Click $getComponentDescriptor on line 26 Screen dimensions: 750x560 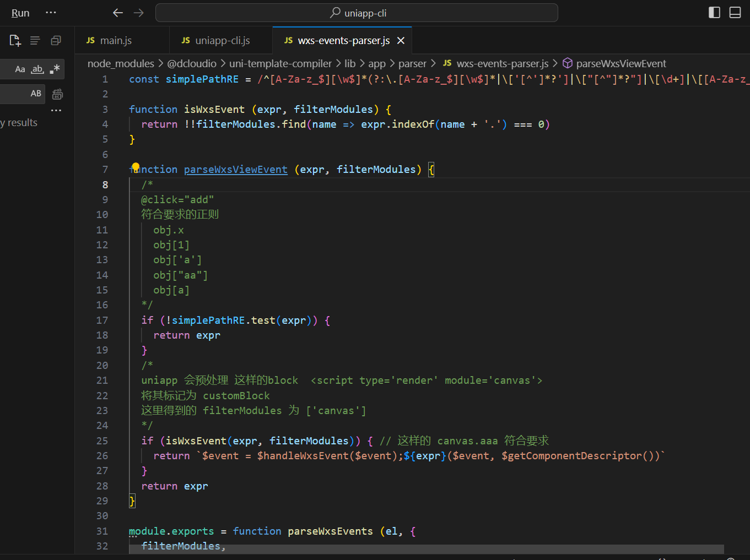tap(571, 456)
